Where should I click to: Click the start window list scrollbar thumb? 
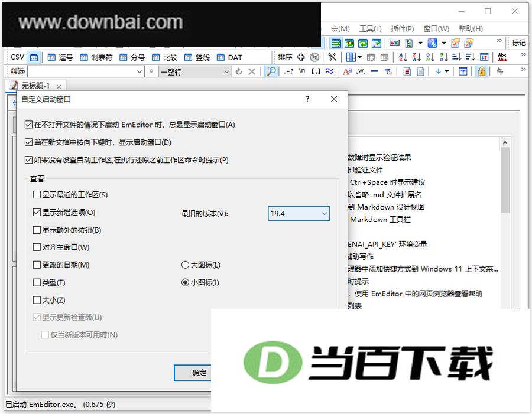pos(505,180)
